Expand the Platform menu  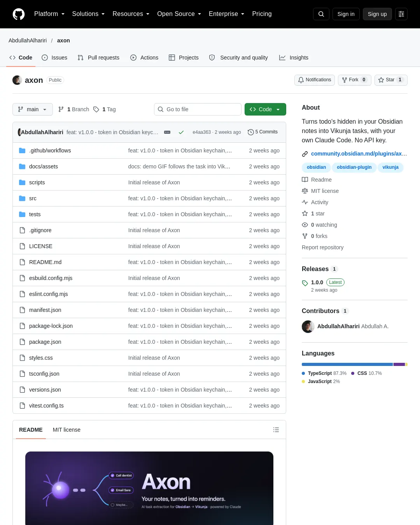coord(49,14)
